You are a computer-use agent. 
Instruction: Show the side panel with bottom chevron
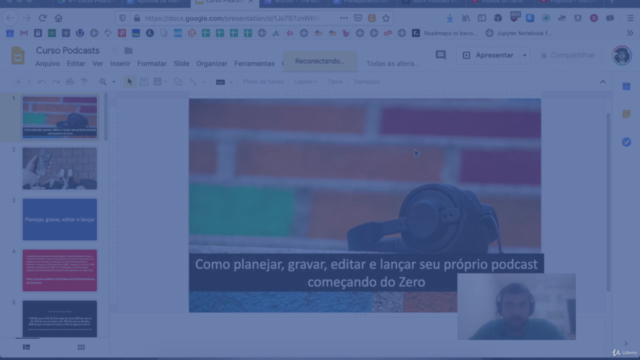click(x=626, y=343)
